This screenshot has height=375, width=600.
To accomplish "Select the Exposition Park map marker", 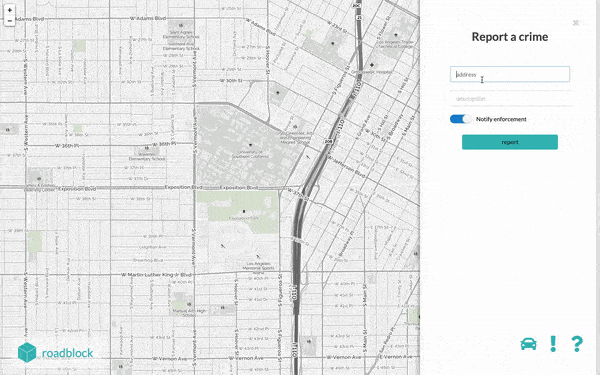I will pyautogui.click(x=244, y=211).
